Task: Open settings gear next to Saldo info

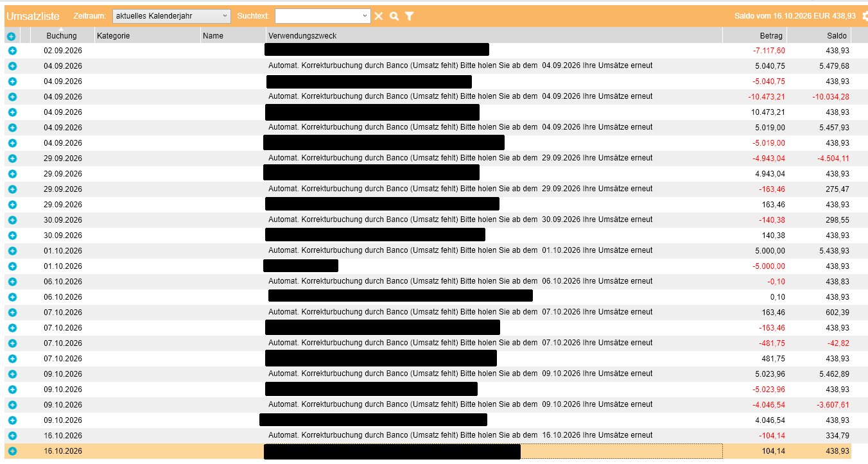Action: (865, 16)
